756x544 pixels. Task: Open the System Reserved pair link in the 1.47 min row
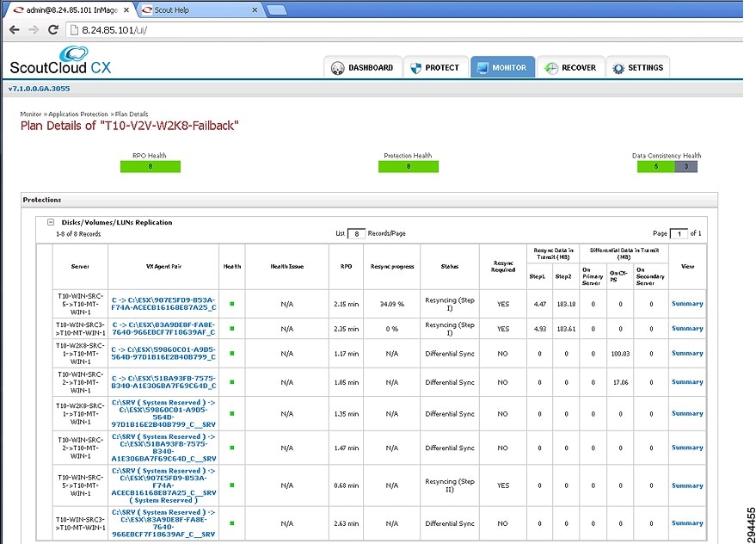pyautogui.click(x=163, y=448)
